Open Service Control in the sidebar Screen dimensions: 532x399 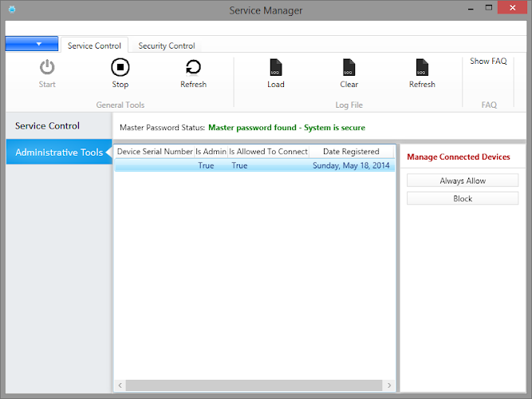[48, 126]
